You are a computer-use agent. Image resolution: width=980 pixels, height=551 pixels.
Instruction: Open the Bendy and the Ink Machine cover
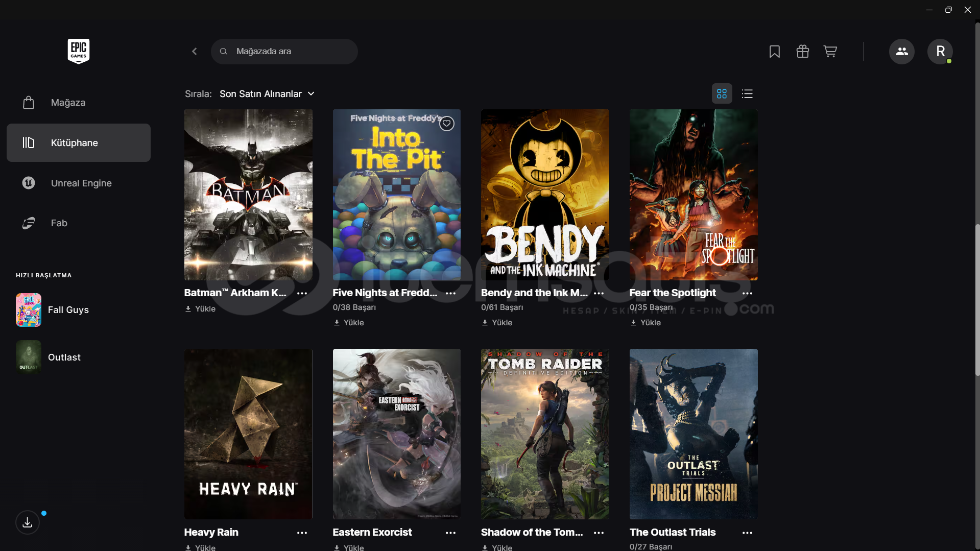tap(545, 195)
